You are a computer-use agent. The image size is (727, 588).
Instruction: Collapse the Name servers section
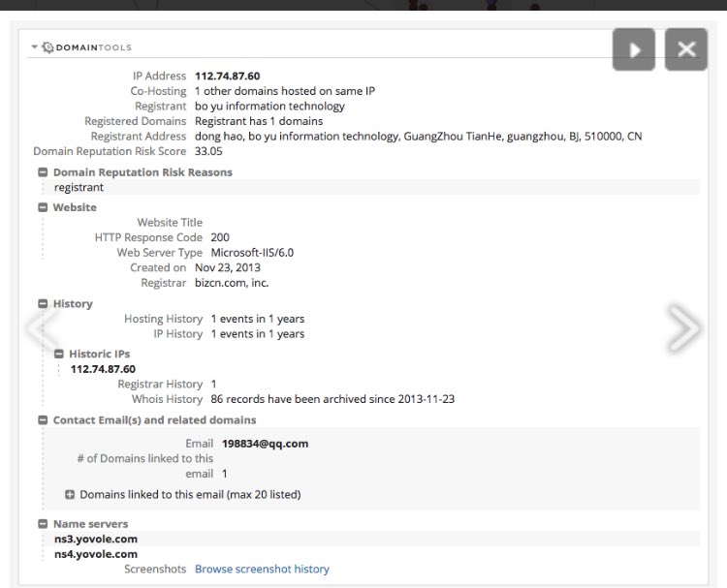coord(43,524)
